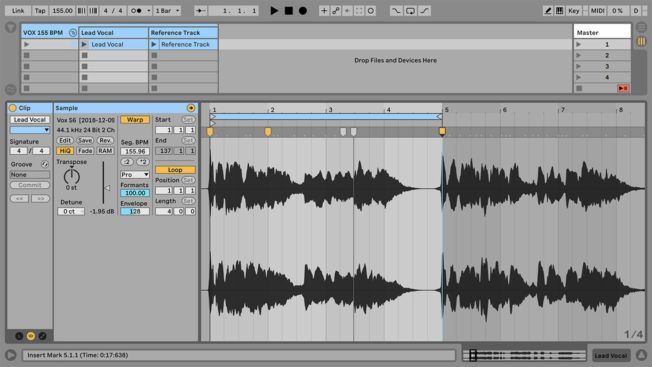
Task: Toggle the Key Map Mode switch
Action: click(574, 11)
